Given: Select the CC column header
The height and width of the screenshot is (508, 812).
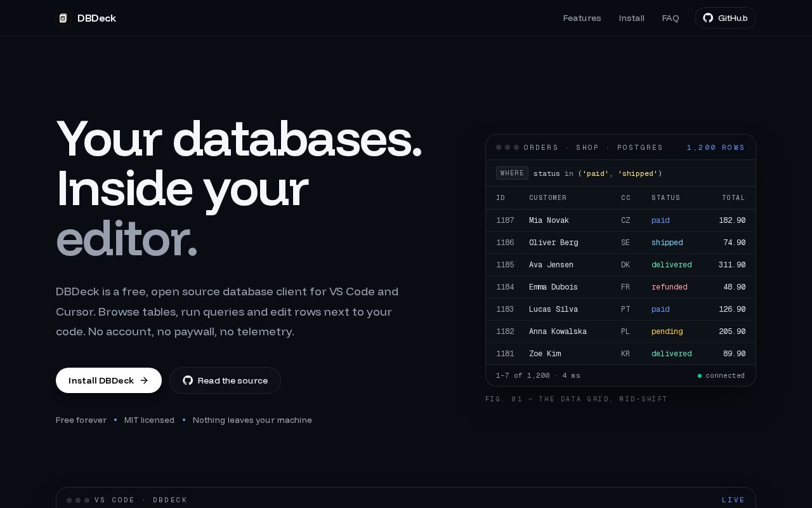Looking at the screenshot, I should tap(626, 197).
